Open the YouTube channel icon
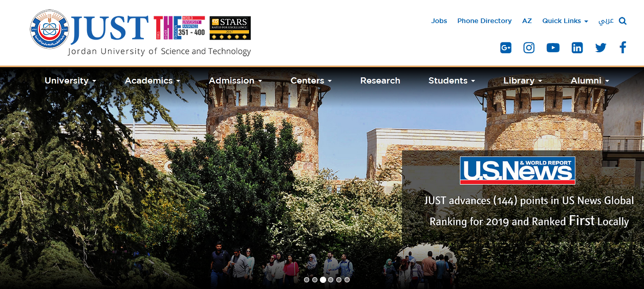The width and height of the screenshot is (644, 289). coord(553,48)
